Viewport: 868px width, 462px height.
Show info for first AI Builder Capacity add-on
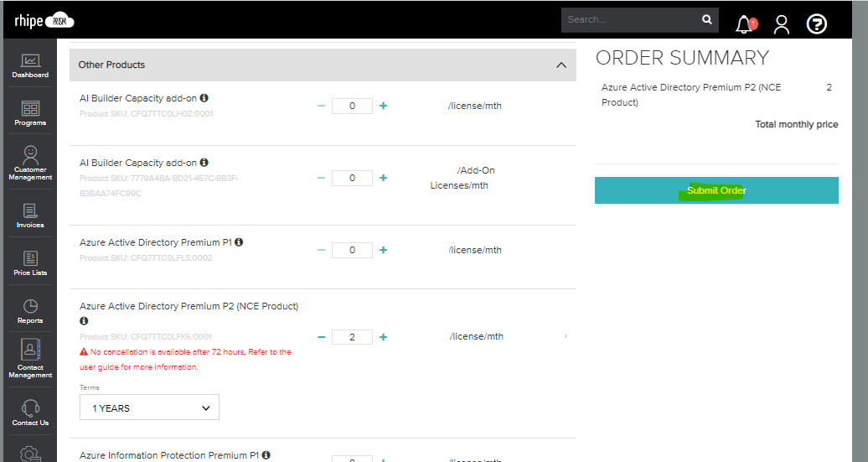point(204,97)
